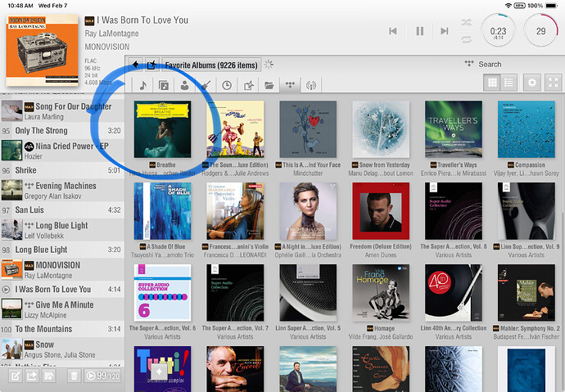Open Traveller's Ways album
This screenshot has height=392, width=565.
point(454,129)
